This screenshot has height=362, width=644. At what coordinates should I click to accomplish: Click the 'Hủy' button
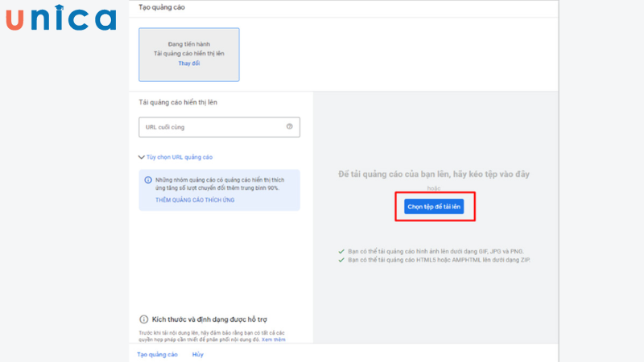197,354
